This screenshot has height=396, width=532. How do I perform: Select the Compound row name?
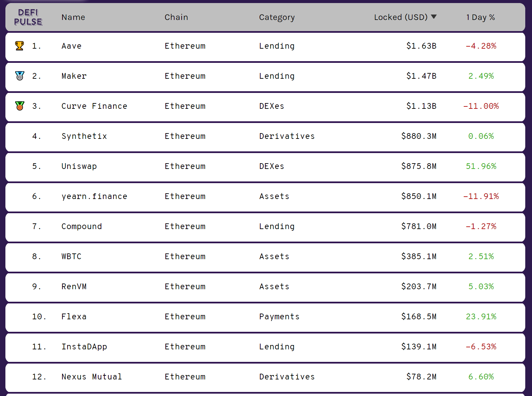point(82,226)
